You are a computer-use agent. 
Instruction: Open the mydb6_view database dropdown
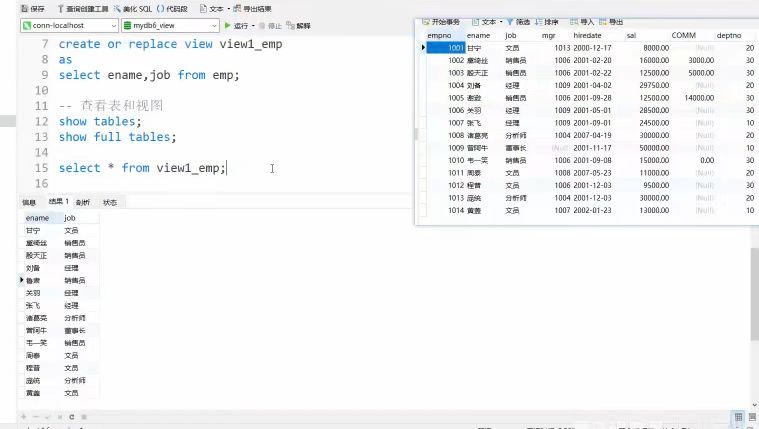pos(170,25)
